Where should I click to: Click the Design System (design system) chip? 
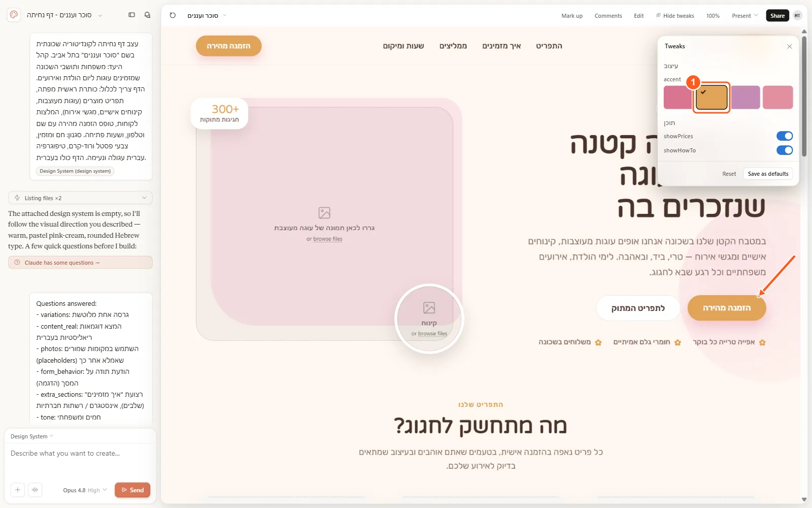(x=75, y=171)
